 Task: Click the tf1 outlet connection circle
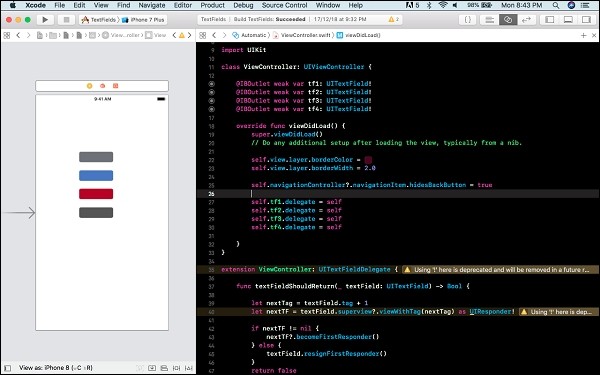(x=212, y=83)
